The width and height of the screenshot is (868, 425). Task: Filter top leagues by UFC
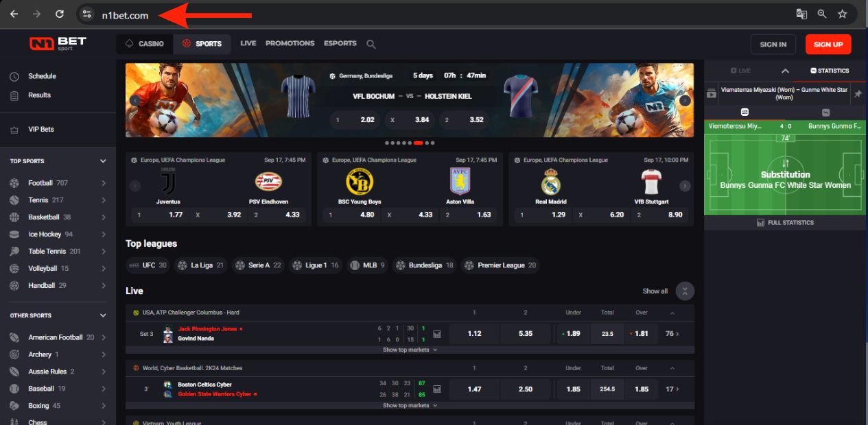click(148, 265)
